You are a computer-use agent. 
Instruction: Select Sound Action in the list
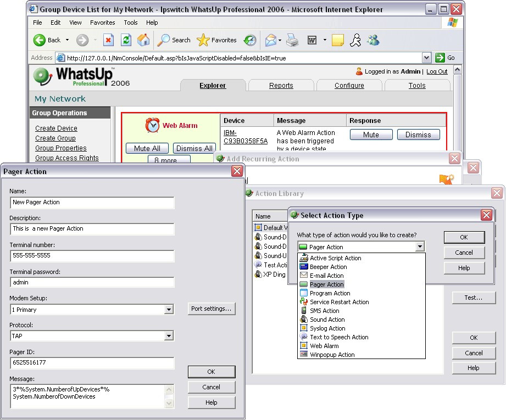327,320
